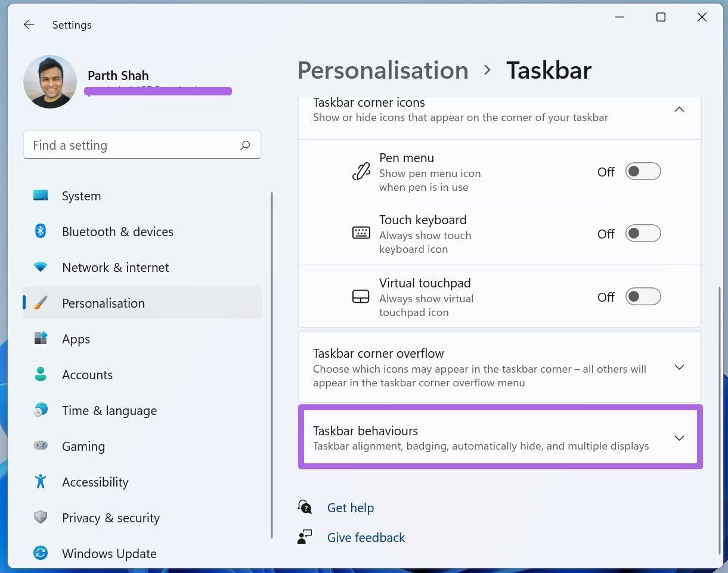Viewport: 728px width, 573px height.
Task: Open Accessibility settings
Action: tap(142, 482)
